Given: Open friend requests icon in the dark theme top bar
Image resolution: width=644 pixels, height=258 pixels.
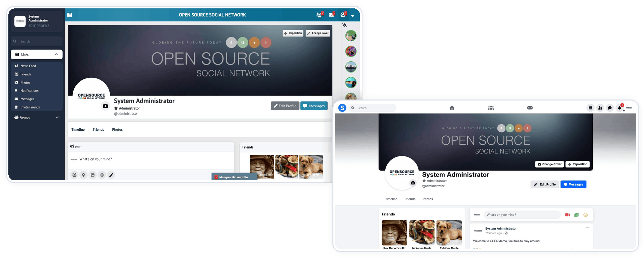Looking at the screenshot, I should (319, 15).
